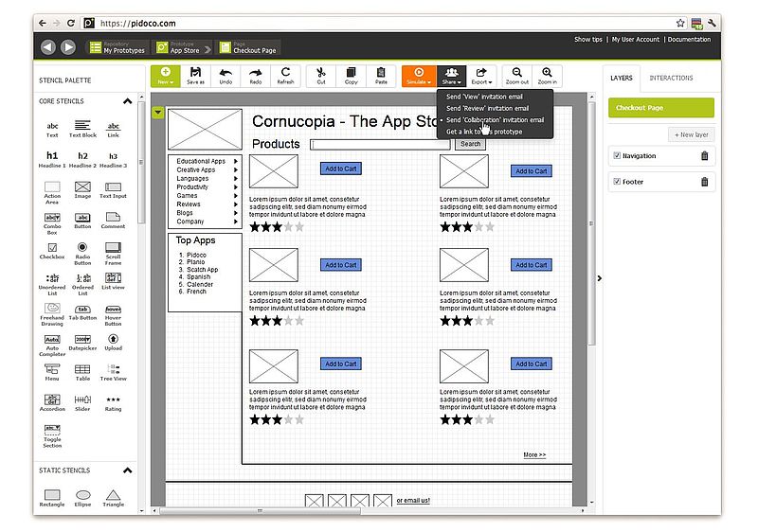Select the Headline 1 stencil
Screen dimensions: 758x532
52,159
